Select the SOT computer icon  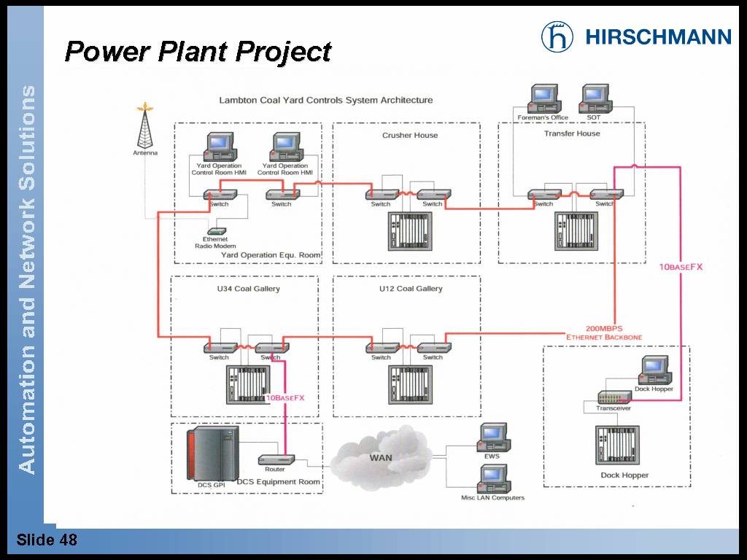(594, 98)
